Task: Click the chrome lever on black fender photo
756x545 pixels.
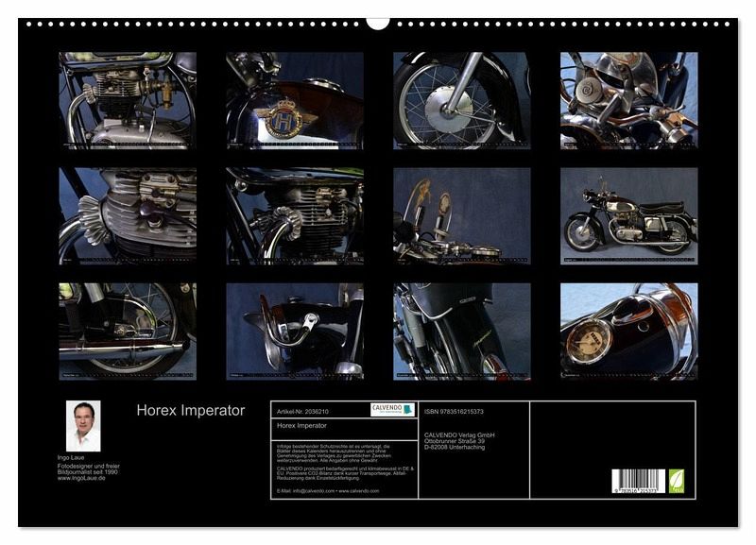Action: tap(295, 332)
